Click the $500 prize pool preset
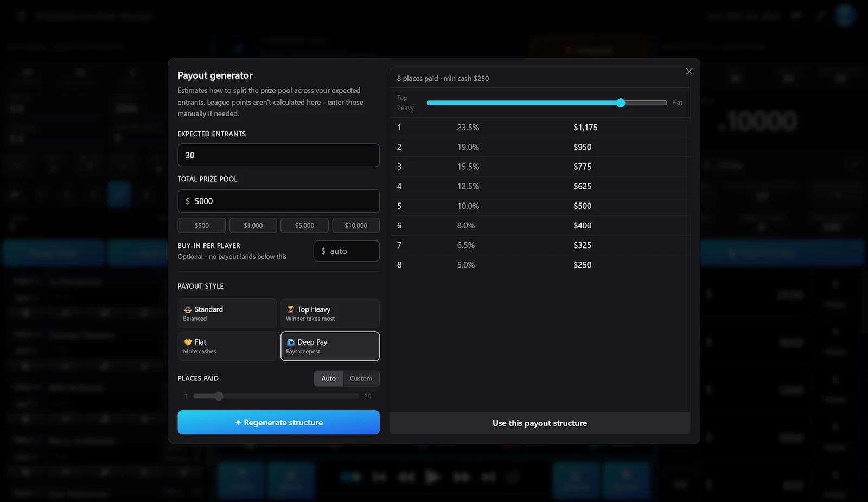The image size is (868, 502). click(202, 225)
